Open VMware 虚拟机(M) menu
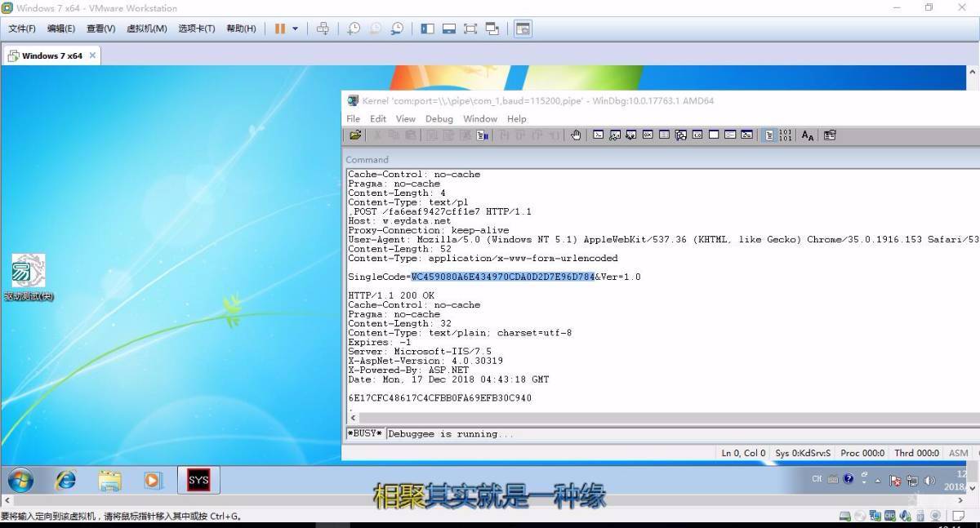This screenshot has width=980, height=528. pos(147,29)
